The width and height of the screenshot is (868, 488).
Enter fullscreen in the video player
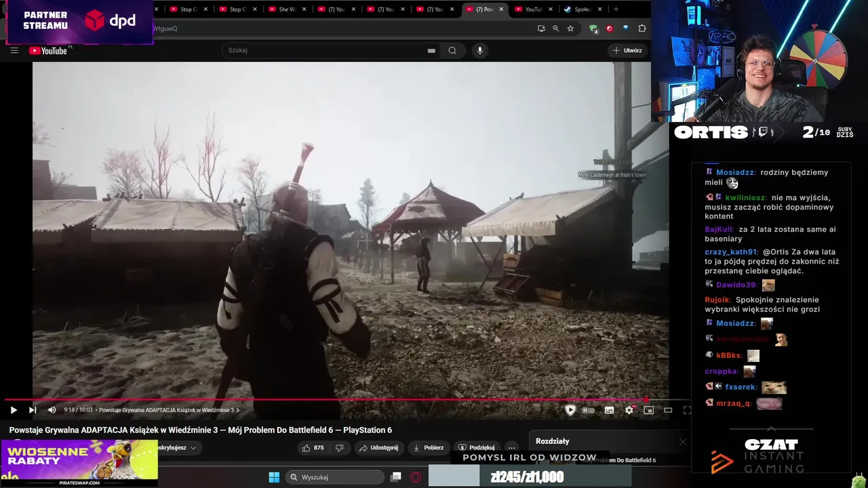687,410
